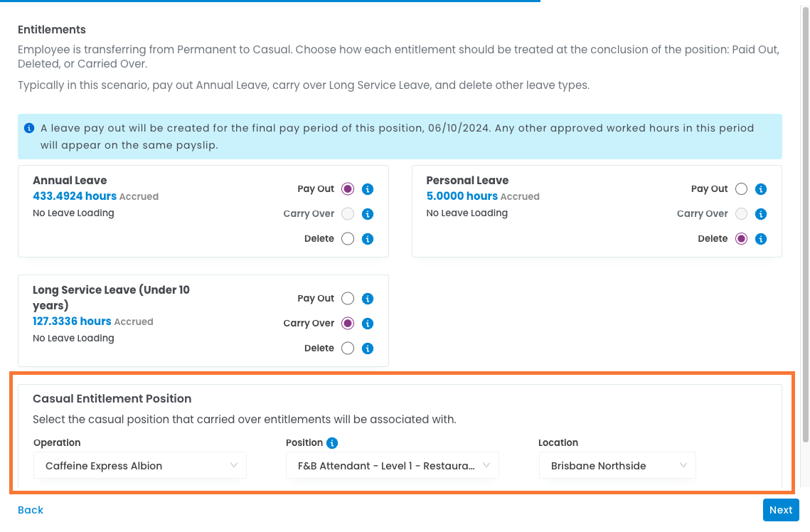Select Delete for Annual Leave
Image resolution: width=810 pixels, height=532 pixels.
pyautogui.click(x=348, y=239)
